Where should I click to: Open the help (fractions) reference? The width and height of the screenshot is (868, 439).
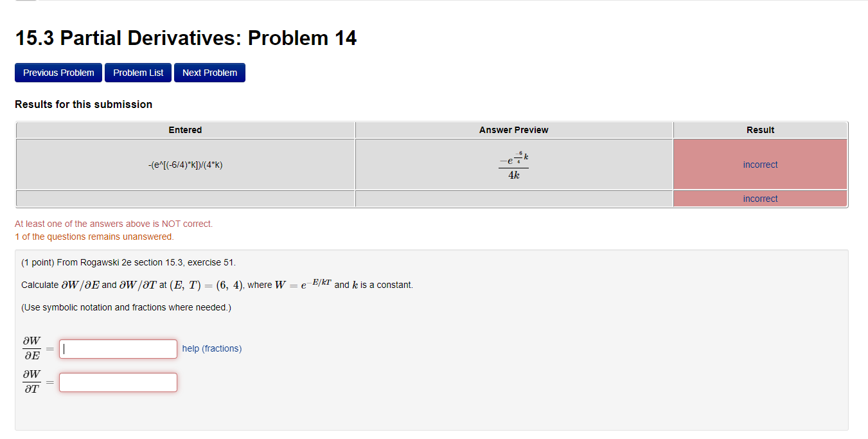[211, 348]
